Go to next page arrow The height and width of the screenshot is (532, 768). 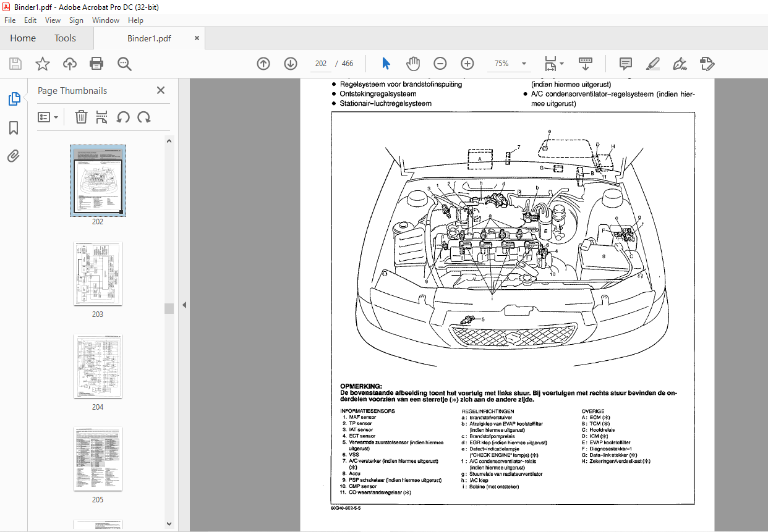(291, 64)
